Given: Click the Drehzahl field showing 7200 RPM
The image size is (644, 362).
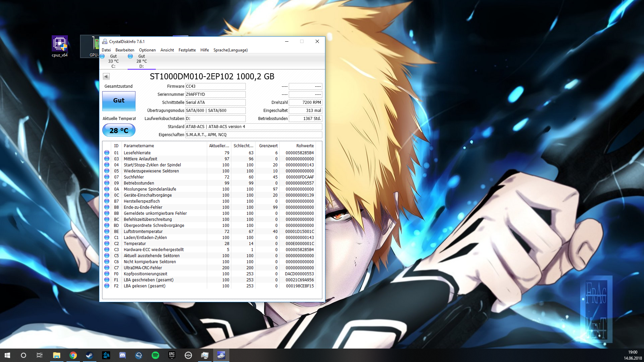Looking at the screenshot, I should 305,103.
